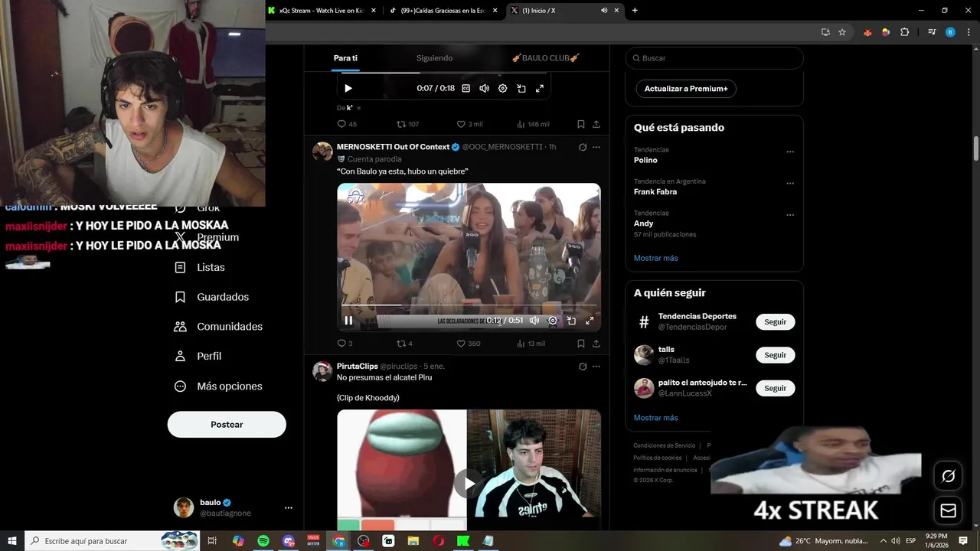Open Guardados in sidebar
Viewport: 980px width, 551px height.
(x=212, y=297)
